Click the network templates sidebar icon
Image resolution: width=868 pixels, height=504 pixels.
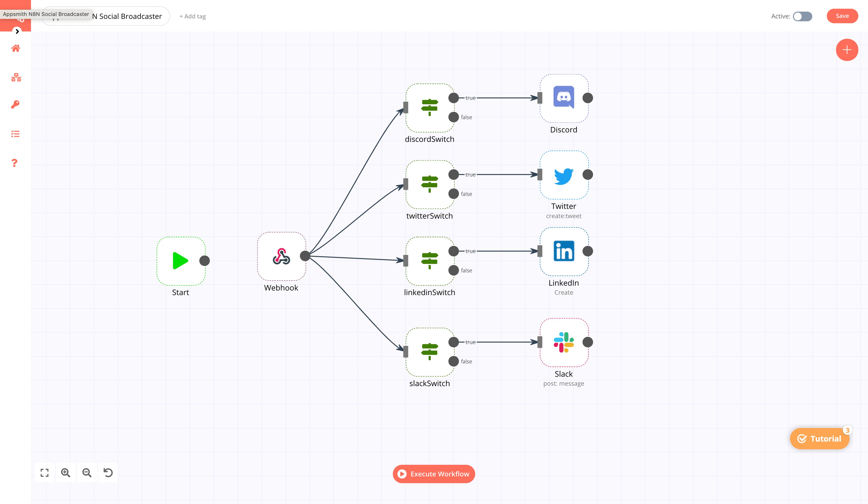16,77
